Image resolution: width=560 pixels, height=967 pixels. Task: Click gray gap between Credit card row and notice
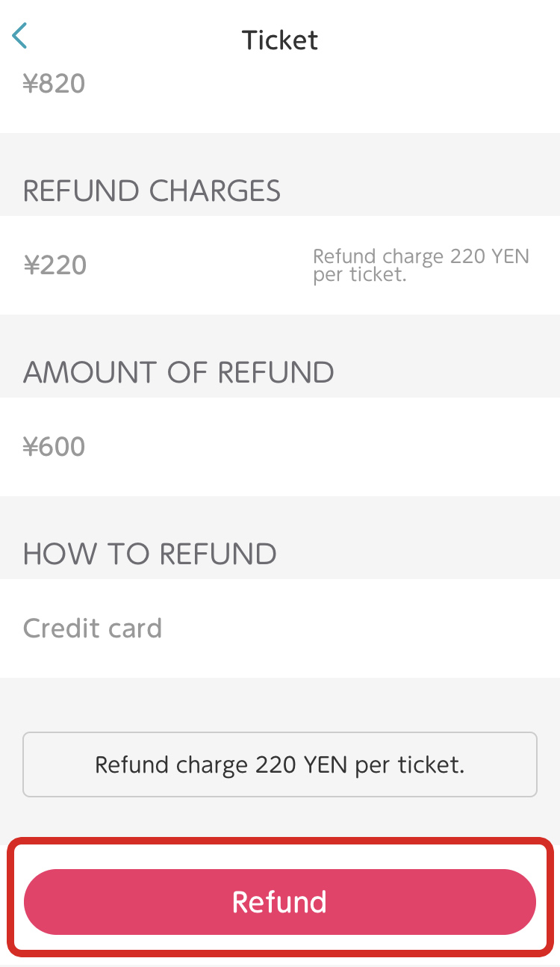point(280,705)
